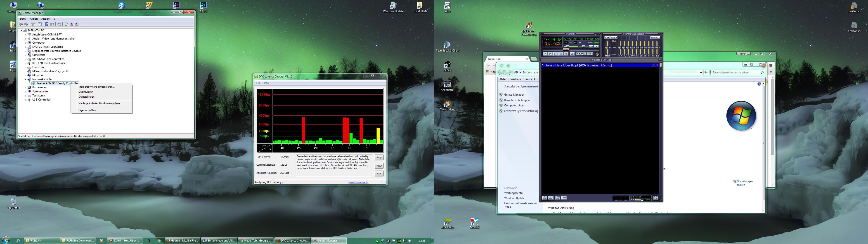
Task: Toggle equalizer AN on/off button
Action: point(607,37)
